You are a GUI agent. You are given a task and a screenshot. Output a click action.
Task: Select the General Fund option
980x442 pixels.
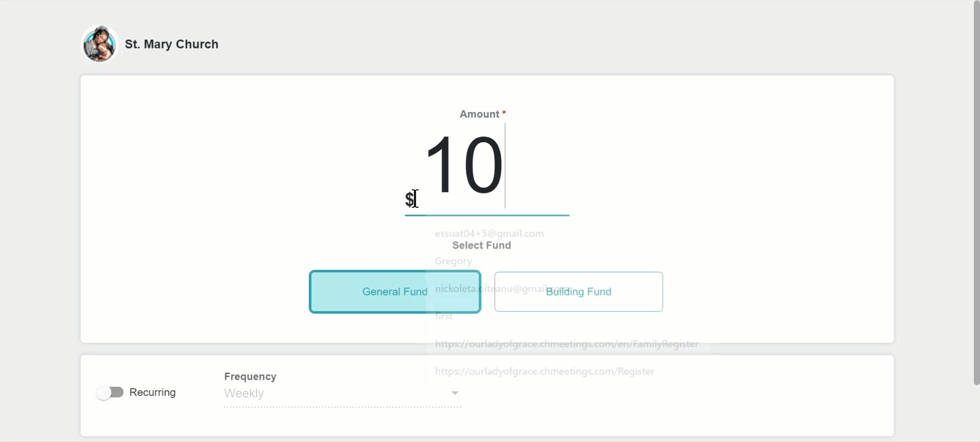pos(395,292)
